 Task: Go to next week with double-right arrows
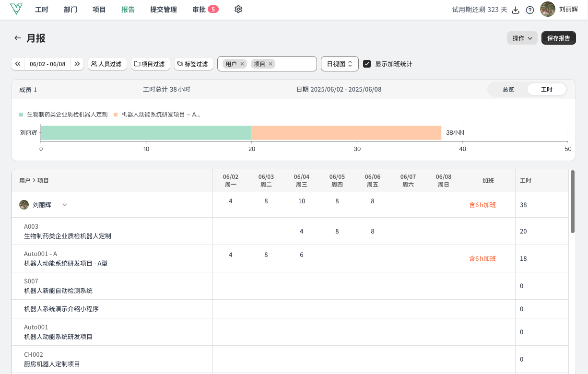[x=77, y=64]
